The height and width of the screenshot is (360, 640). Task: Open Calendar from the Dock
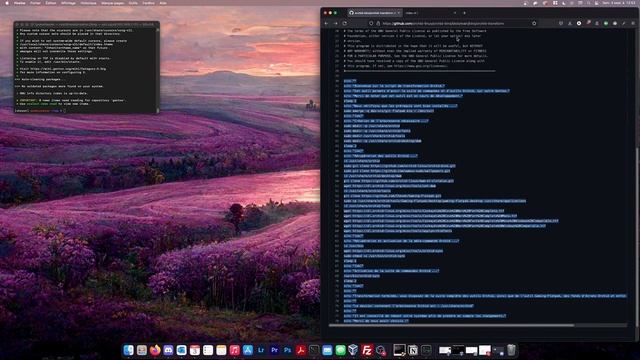[x=195, y=350]
